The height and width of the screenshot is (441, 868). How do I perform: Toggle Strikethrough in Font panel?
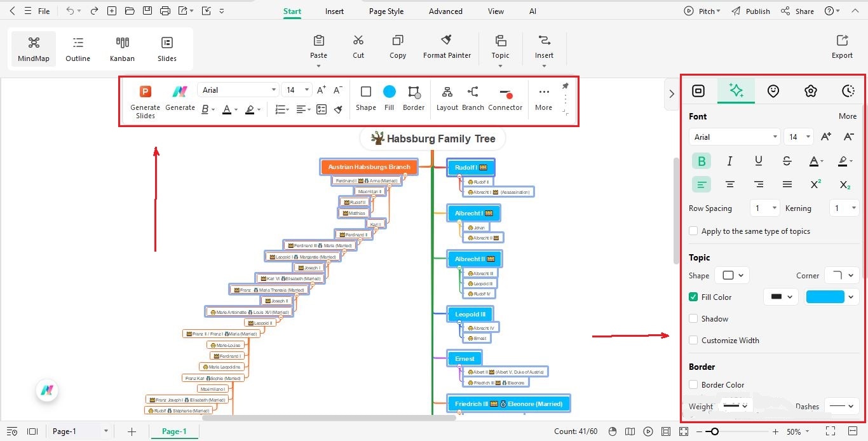point(787,161)
